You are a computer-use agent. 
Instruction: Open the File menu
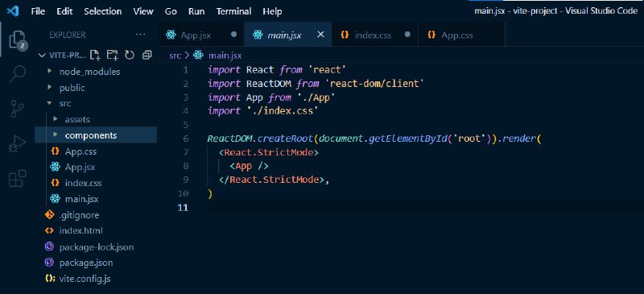click(x=38, y=11)
